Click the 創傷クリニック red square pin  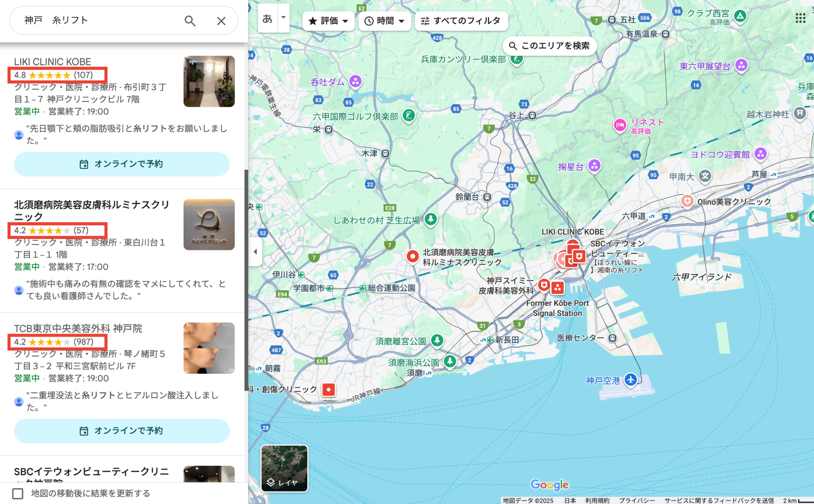[x=328, y=390]
